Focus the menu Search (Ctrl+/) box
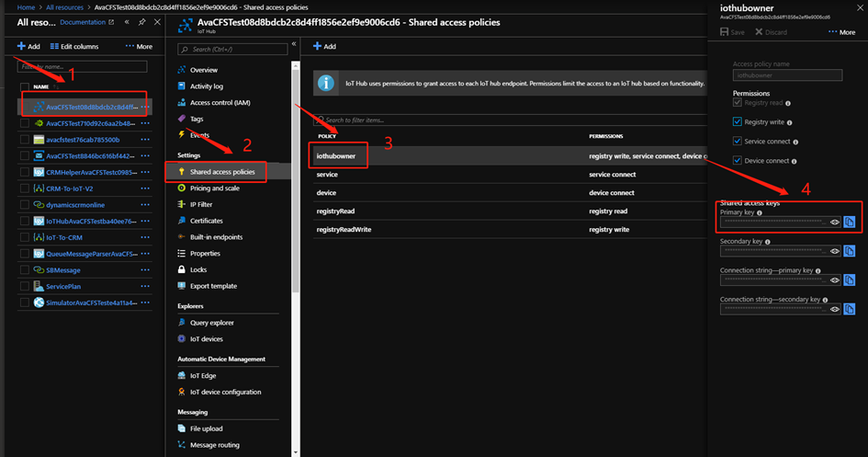Screen dimensions: 868x457 (232, 50)
